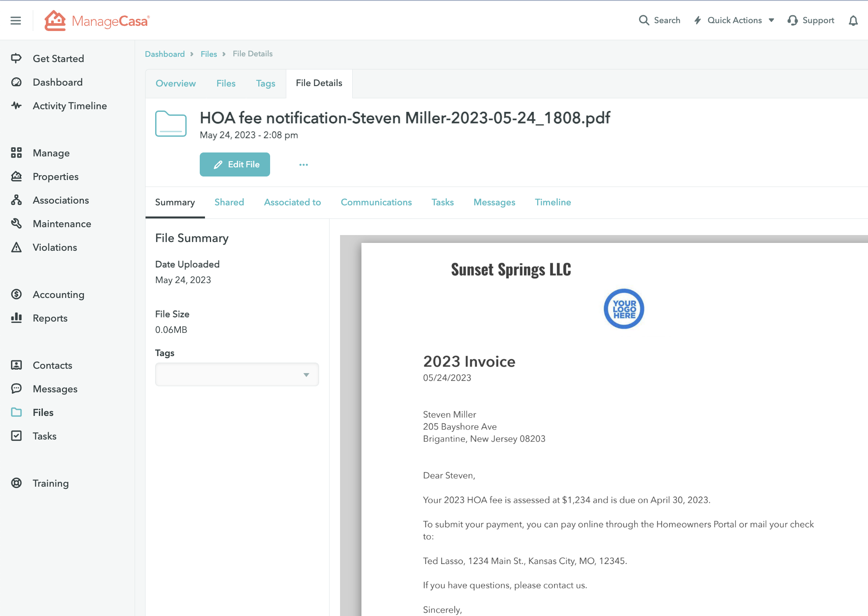Screen dimensions: 868x616
Task: Click the Dashboard gauge icon
Action: coord(16,82)
